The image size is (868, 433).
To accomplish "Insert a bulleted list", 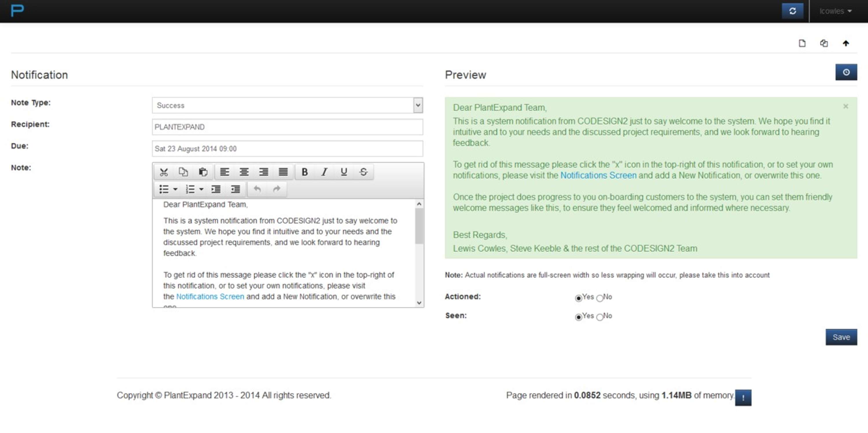I will click(x=164, y=189).
